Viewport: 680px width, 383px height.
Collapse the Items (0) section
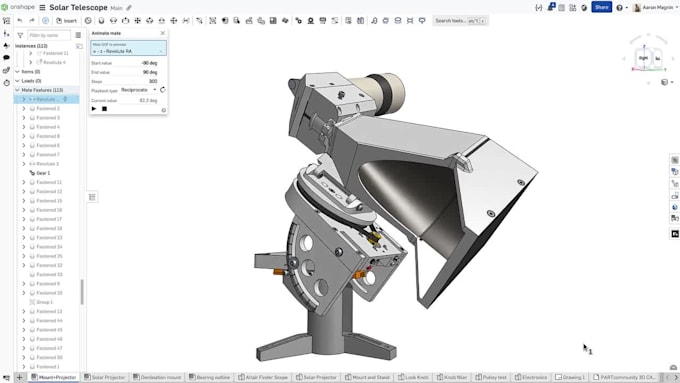coord(17,72)
